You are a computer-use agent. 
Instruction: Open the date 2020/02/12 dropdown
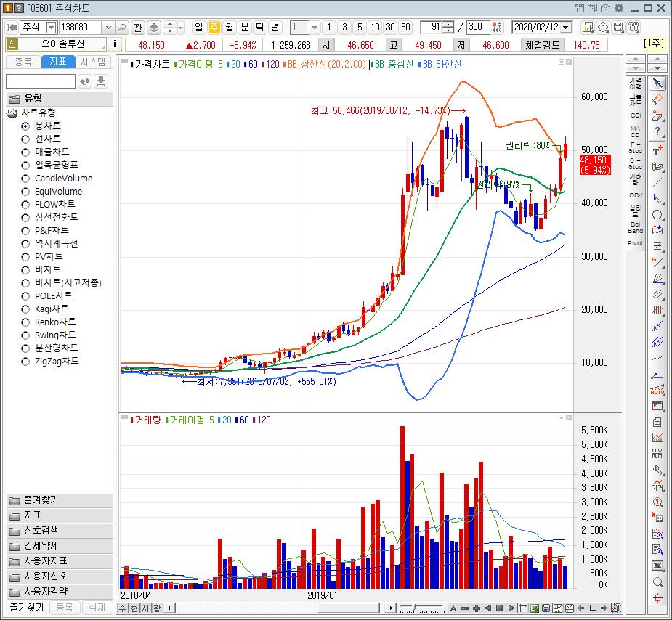pyautogui.click(x=566, y=28)
